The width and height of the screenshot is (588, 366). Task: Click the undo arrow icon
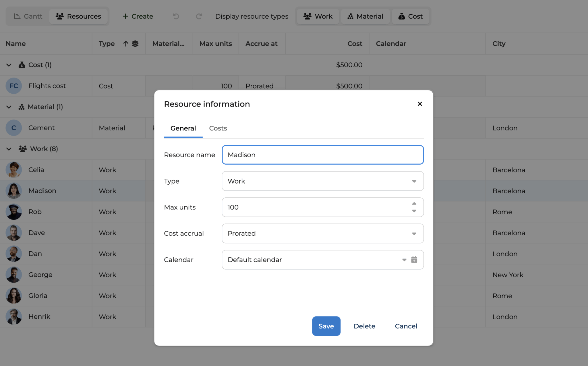(x=176, y=16)
